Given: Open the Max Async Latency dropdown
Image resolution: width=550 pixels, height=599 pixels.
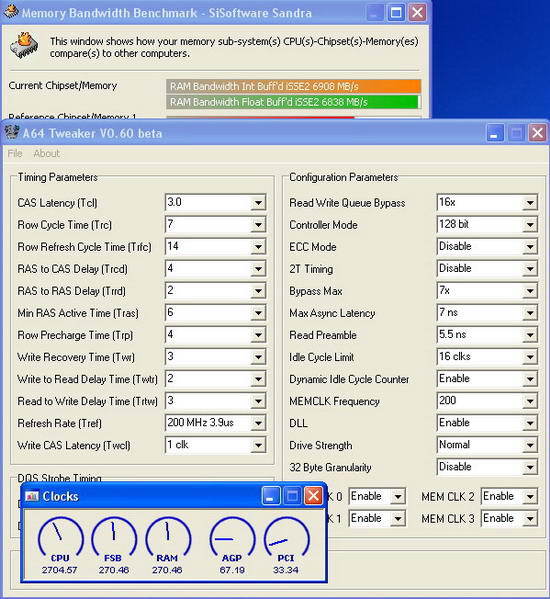Looking at the screenshot, I should pyautogui.click(x=530, y=313).
